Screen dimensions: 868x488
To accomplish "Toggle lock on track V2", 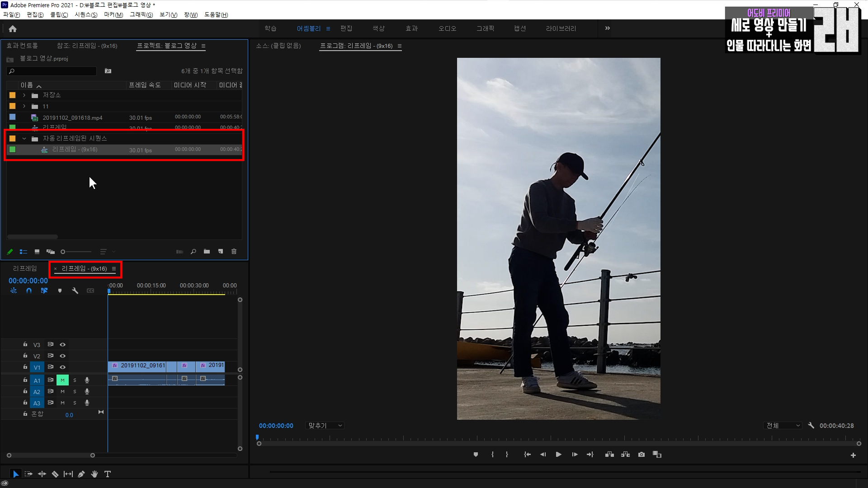I will [25, 356].
